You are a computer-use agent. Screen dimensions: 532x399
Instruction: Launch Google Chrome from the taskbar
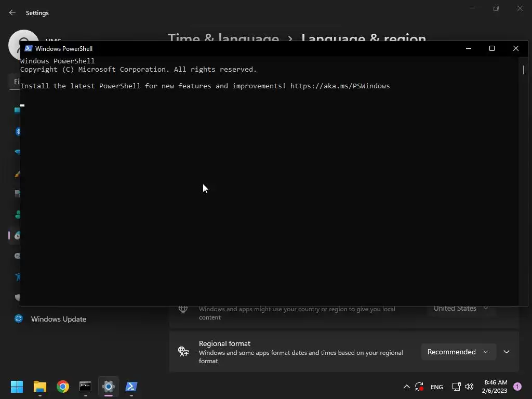point(63,387)
